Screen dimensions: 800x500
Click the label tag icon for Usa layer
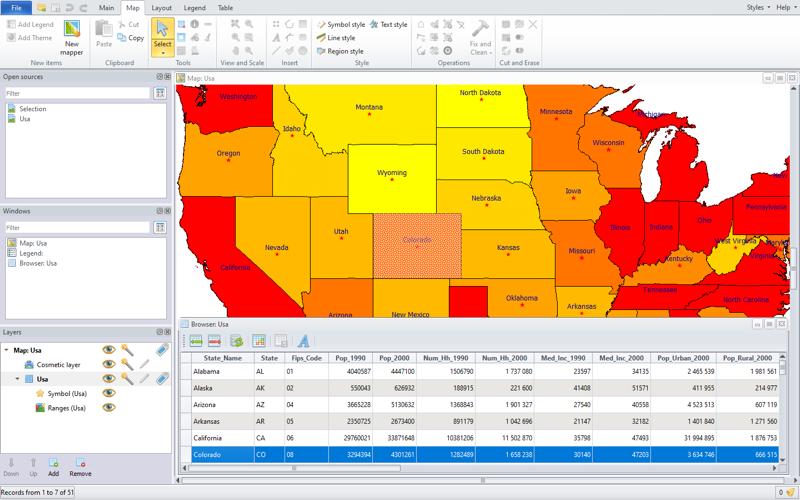point(162,379)
